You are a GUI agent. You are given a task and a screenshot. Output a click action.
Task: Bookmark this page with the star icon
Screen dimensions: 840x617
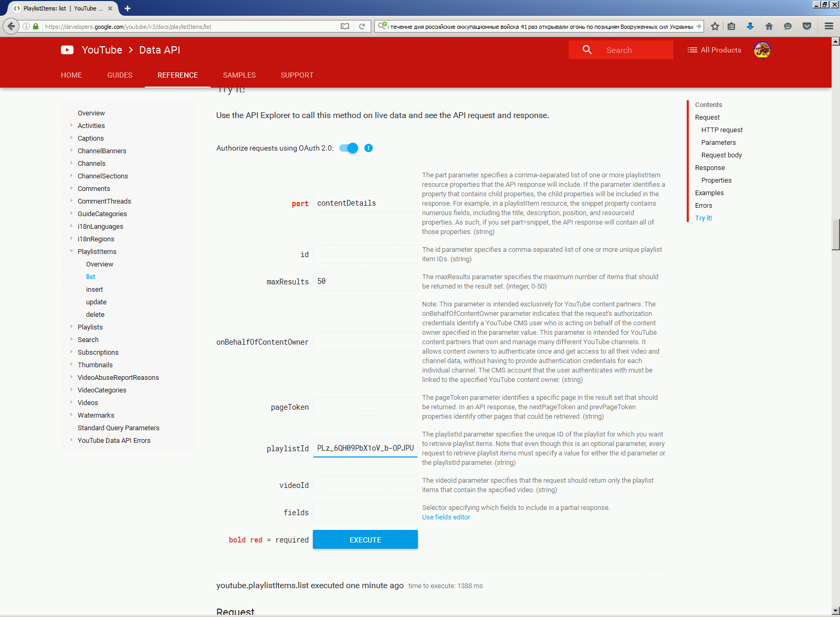[x=715, y=26]
